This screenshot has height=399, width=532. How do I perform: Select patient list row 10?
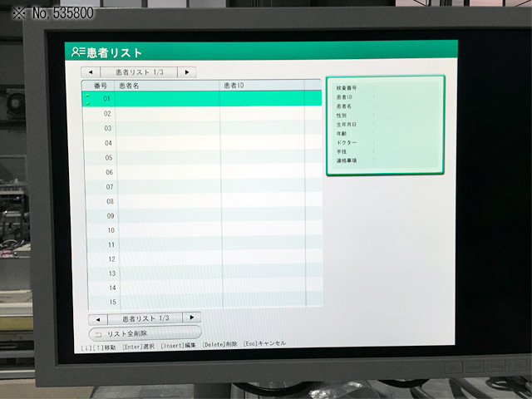[x=205, y=230]
